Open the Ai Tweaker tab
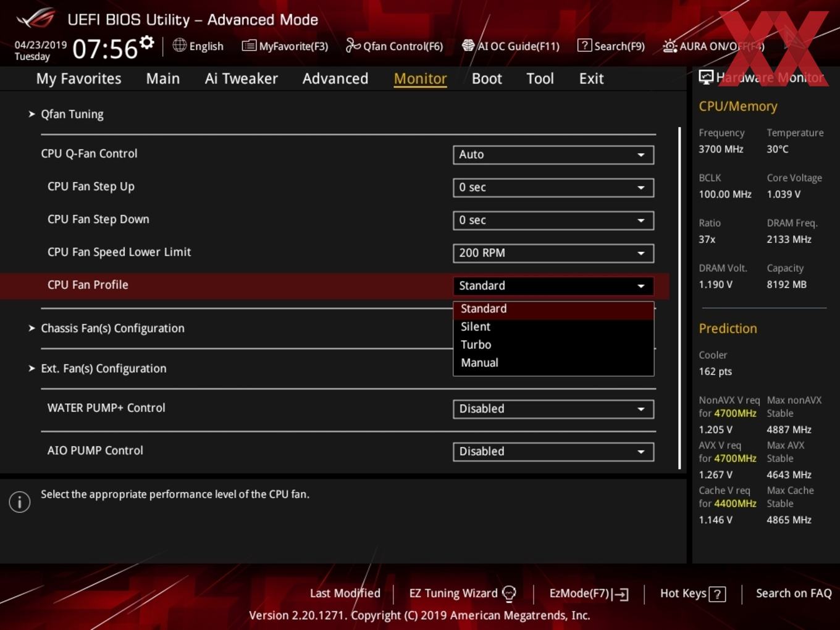The image size is (840, 630). point(241,78)
